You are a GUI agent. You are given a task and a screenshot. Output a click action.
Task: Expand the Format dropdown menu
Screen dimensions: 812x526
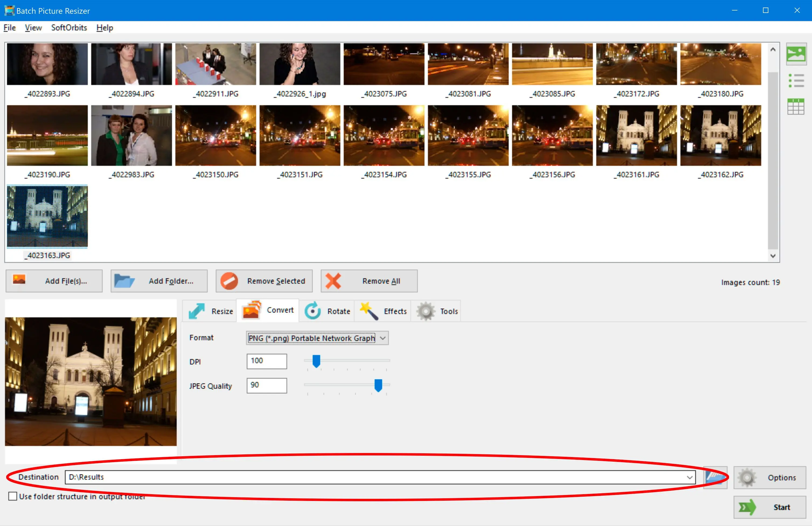384,338
